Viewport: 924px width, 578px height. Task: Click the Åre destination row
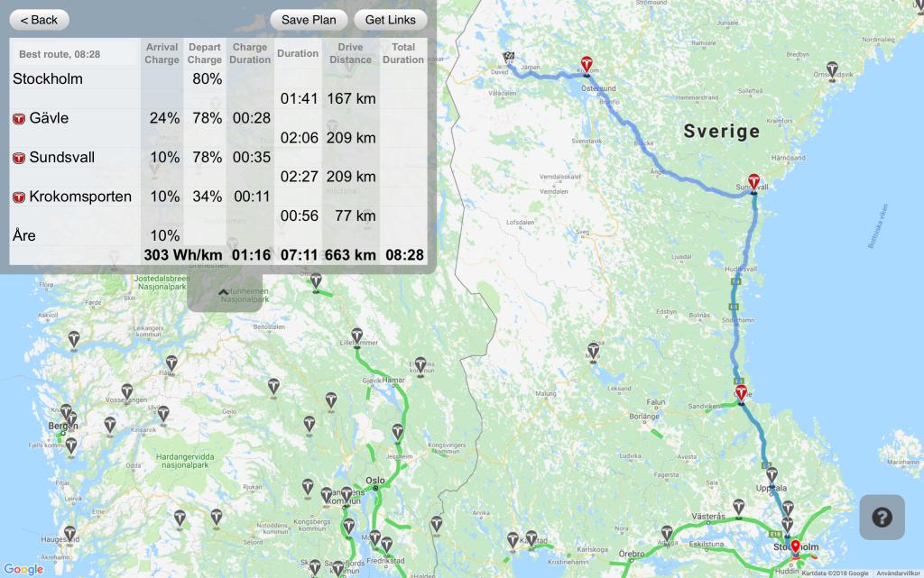[217, 235]
